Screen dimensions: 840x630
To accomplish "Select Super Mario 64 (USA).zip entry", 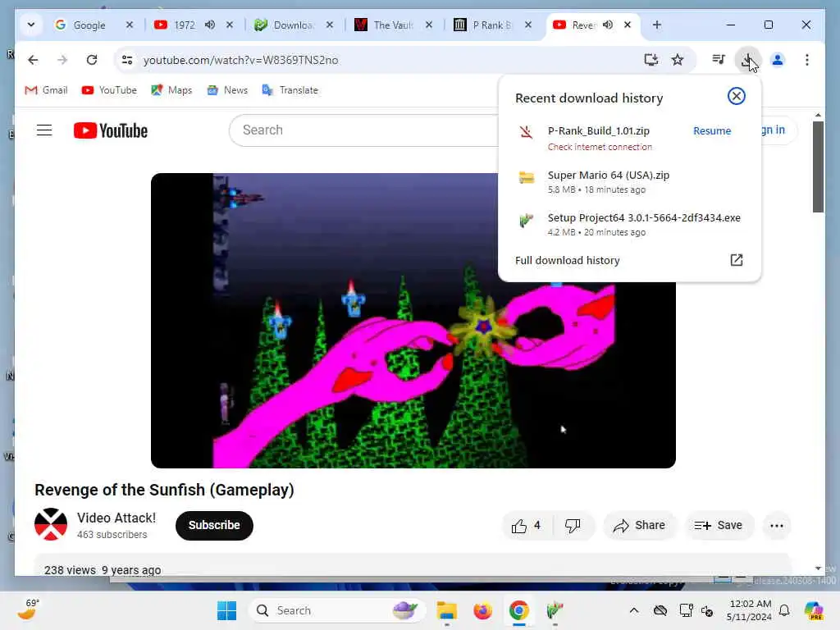I will pos(629,181).
